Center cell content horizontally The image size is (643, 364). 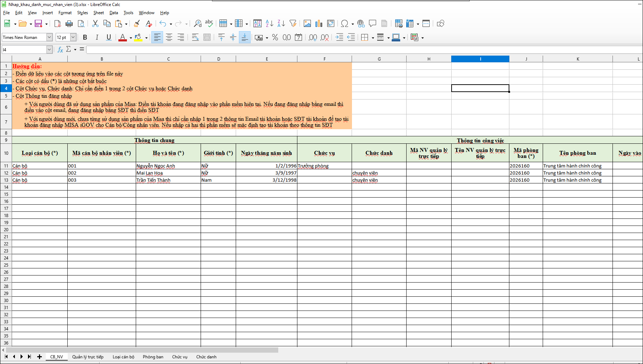pyautogui.click(x=169, y=37)
